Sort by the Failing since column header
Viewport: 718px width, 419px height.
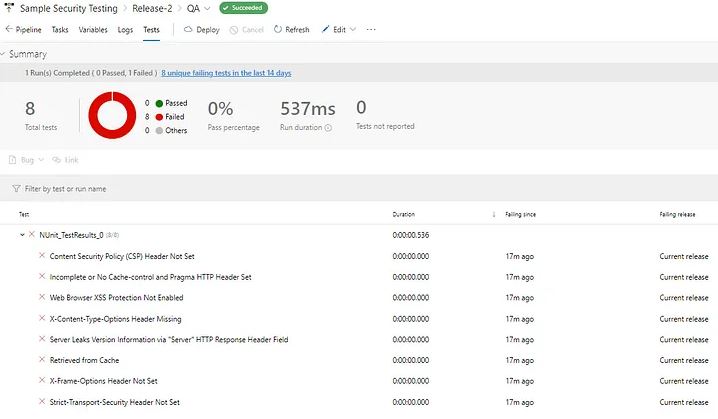(521, 214)
